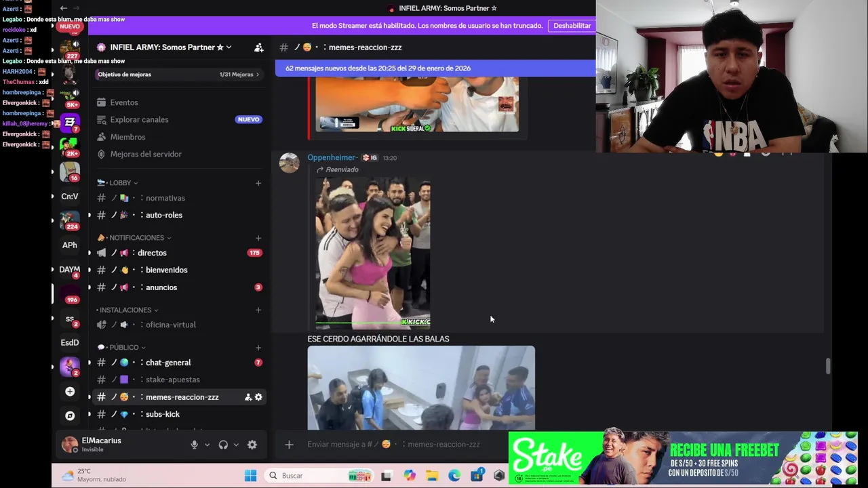Select the EsdD server
Screen dimensions: 868x488
point(70,343)
